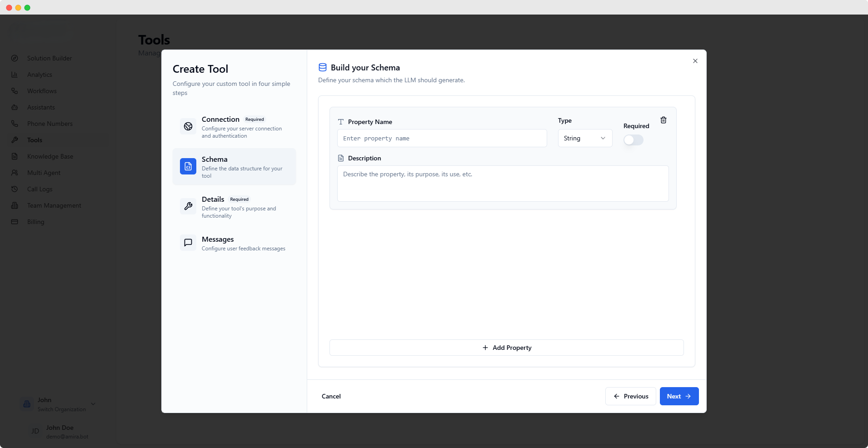868x448 pixels.
Task: Click the database icon beside Build your Schema
Action: [x=323, y=68]
